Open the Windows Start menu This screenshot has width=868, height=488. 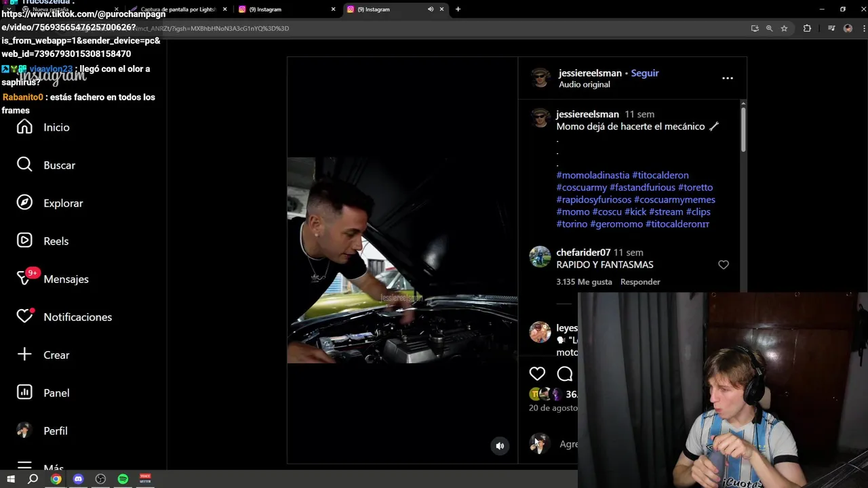click(x=11, y=479)
